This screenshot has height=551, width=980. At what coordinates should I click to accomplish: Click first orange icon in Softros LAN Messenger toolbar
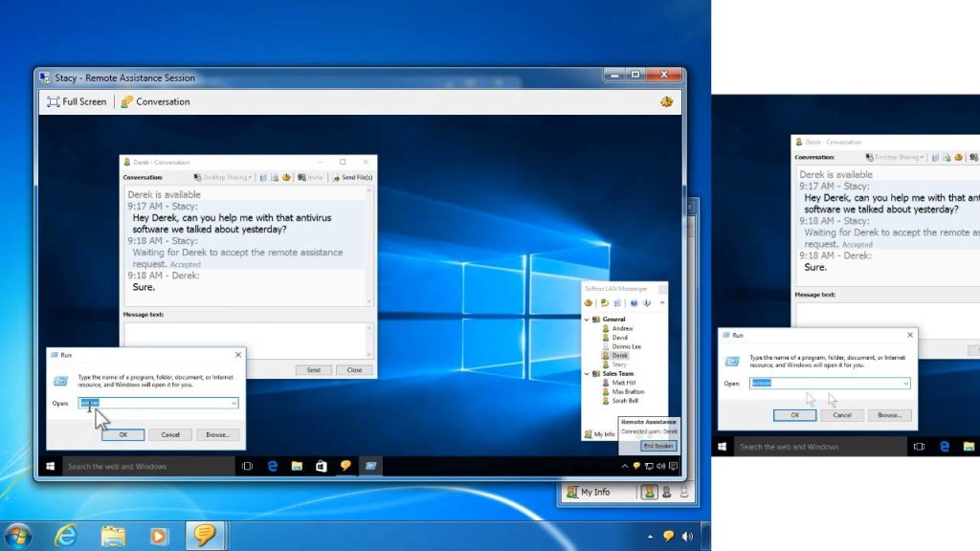(x=589, y=303)
